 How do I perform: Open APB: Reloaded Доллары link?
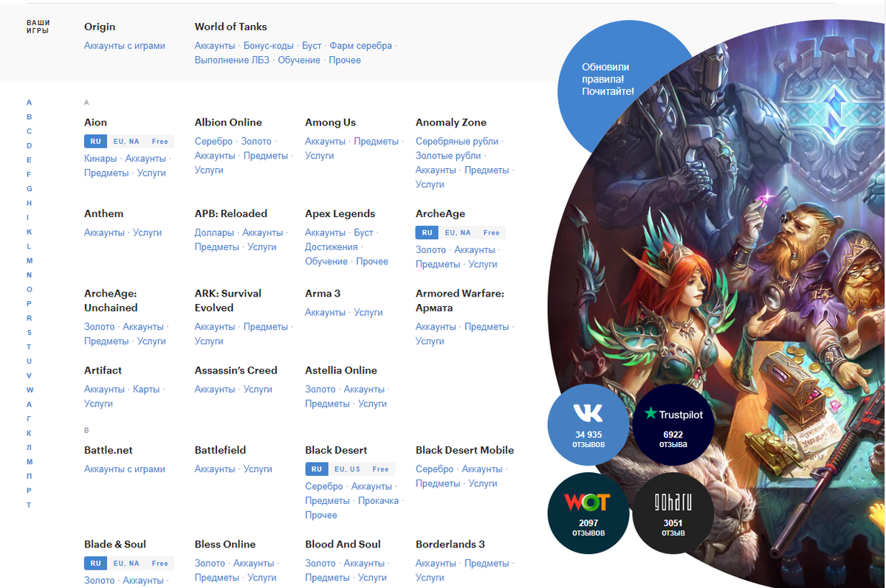click(214, 232)
